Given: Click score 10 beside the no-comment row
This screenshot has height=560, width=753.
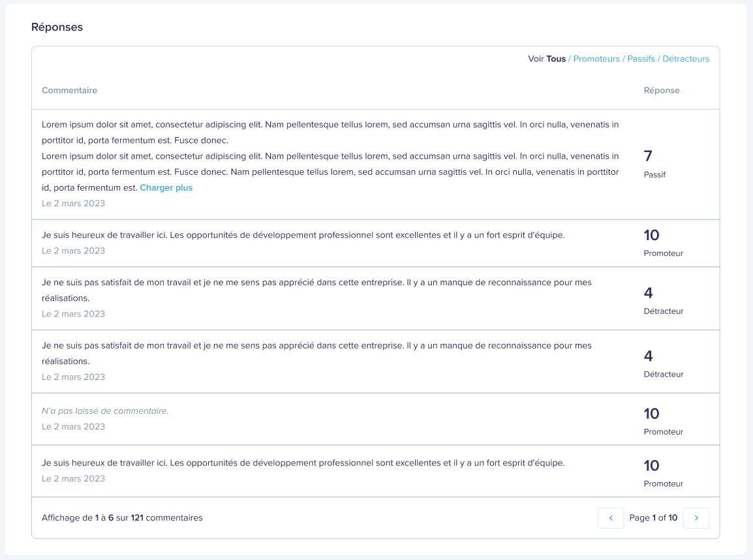Looking at the screenshot, I should click(652, 414).
